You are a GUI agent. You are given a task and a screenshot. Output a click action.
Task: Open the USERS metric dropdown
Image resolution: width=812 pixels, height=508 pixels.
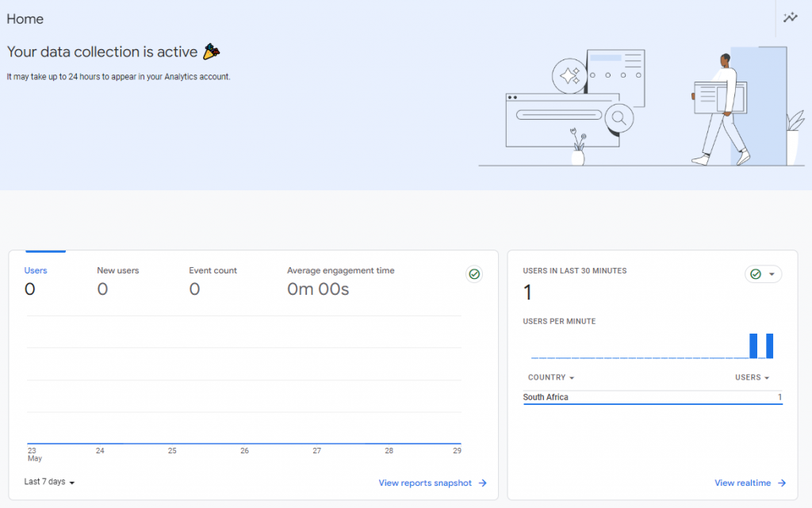(x=752, y=378)
